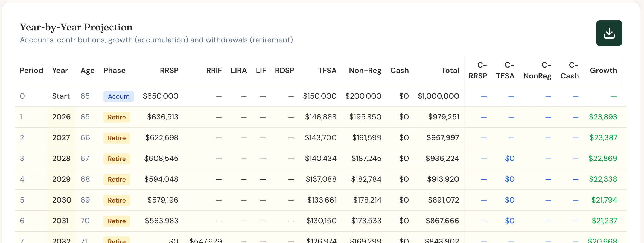Click the $200,000 Non-Reg starting balance
This screenshot has width=644, height=243.
pyautogui.click(x=363, y=96)
